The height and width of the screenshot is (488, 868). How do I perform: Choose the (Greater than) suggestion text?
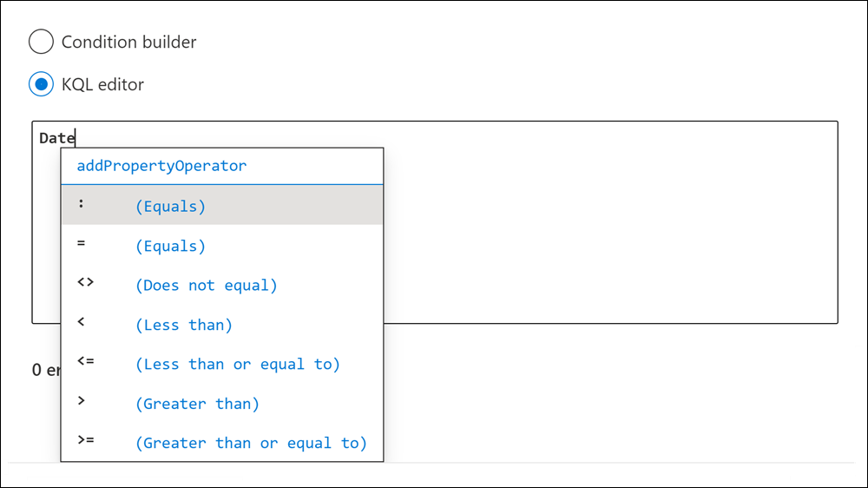click(x=197, y=403)
